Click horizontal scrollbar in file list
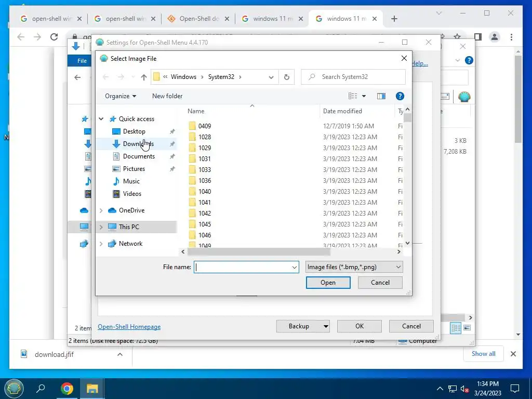 coord(259,252)
